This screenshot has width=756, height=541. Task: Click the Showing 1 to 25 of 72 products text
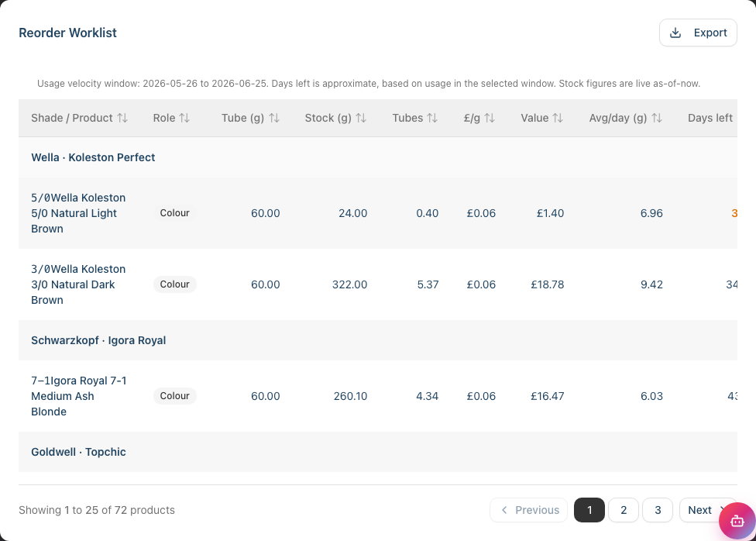coord(96,510)
